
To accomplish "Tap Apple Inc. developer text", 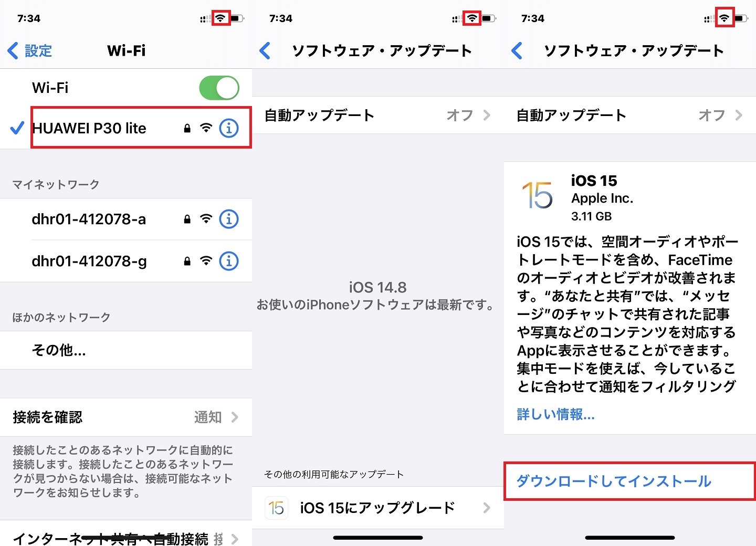I will [602, 198].
